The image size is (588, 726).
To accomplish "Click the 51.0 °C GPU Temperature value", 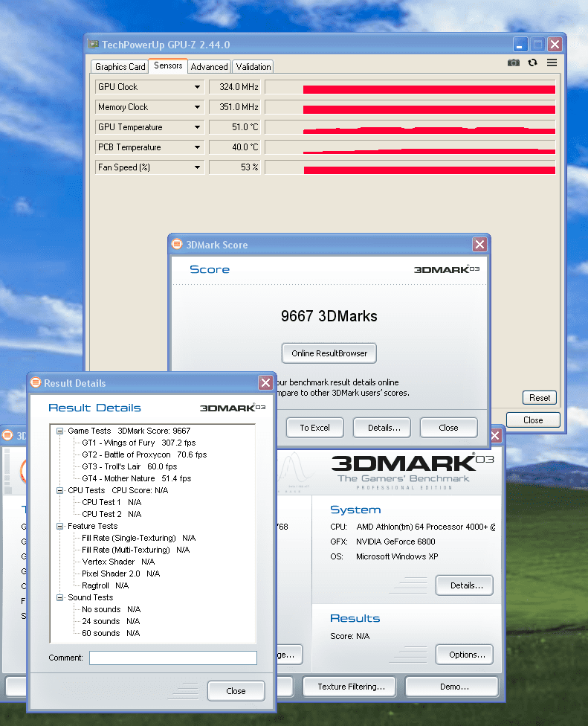I will (235, 127).
